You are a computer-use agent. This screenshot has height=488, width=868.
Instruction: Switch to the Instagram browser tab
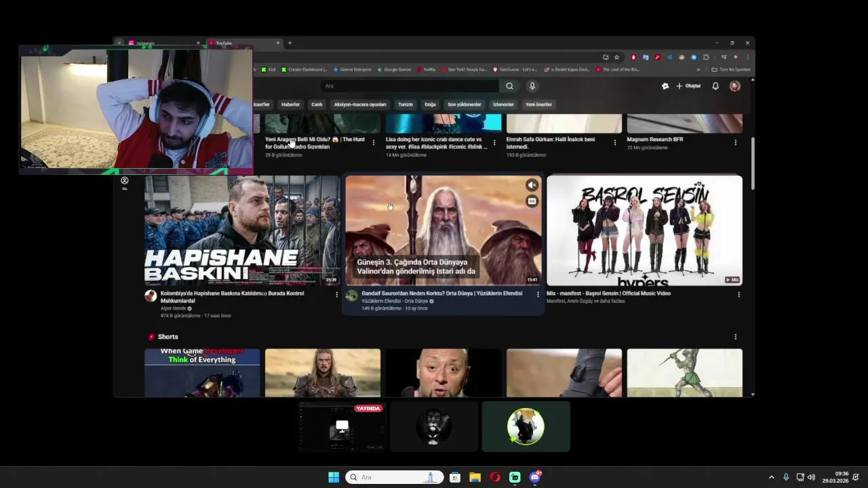pyautogui.click(x=163, y=43)
